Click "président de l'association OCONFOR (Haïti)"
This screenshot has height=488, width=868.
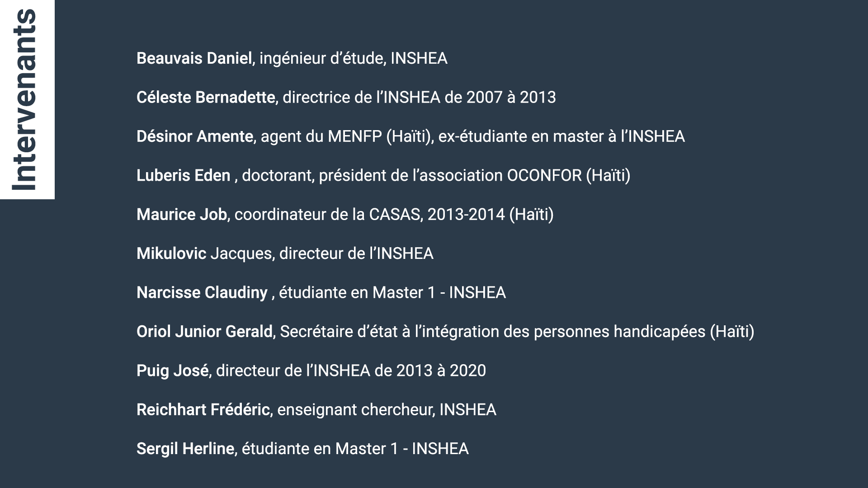[474, 175]
